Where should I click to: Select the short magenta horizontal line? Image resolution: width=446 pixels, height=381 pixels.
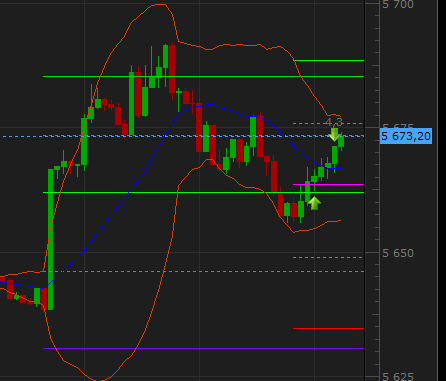328,184
